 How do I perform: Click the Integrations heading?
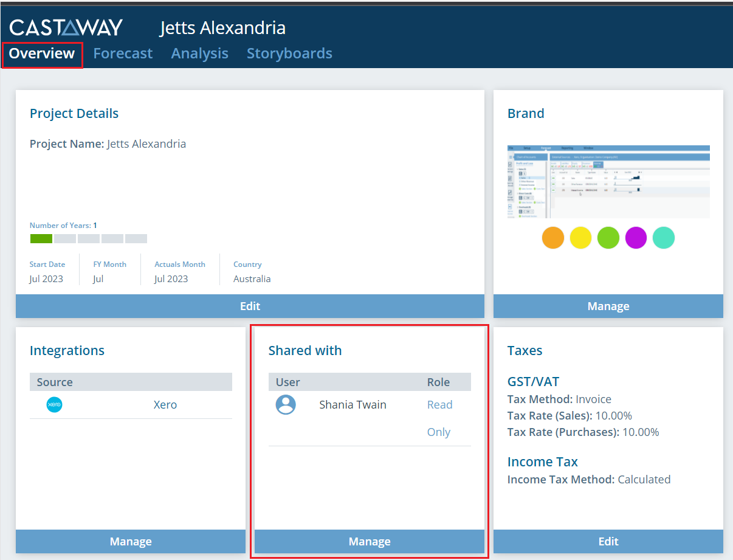pos(67,351)
